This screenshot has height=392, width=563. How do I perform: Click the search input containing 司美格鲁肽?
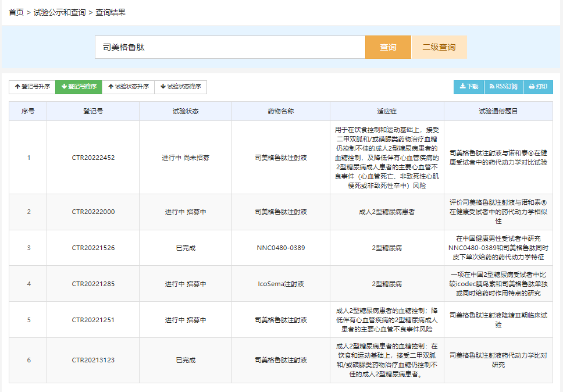click(x=230, y=47)
